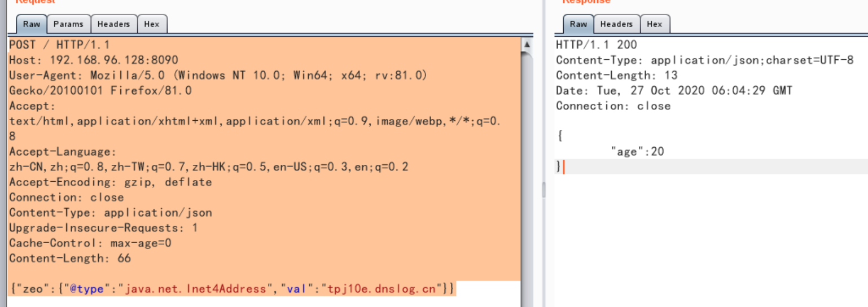Switch to the Request Headers tab
The image size is (868, 307).
click(113, 24)
